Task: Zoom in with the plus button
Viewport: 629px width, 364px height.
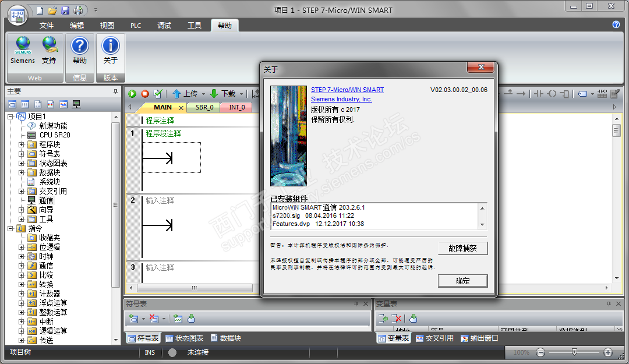Action: (x=608, y=352)
